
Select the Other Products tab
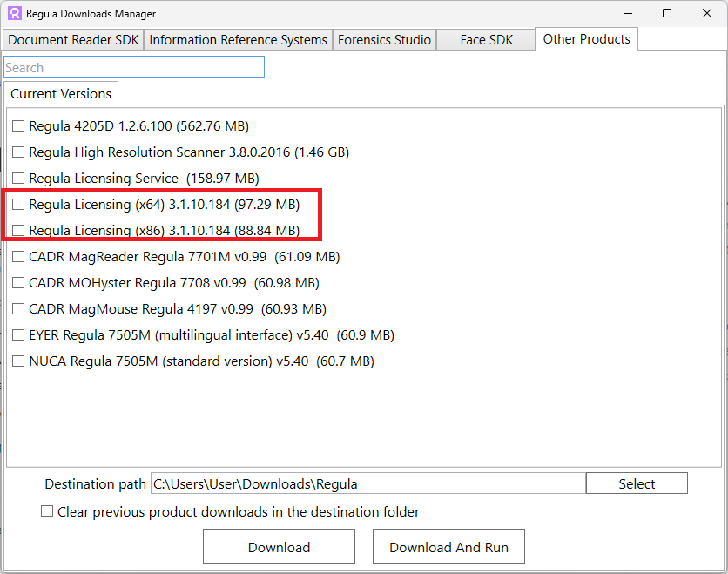(586, 39)
